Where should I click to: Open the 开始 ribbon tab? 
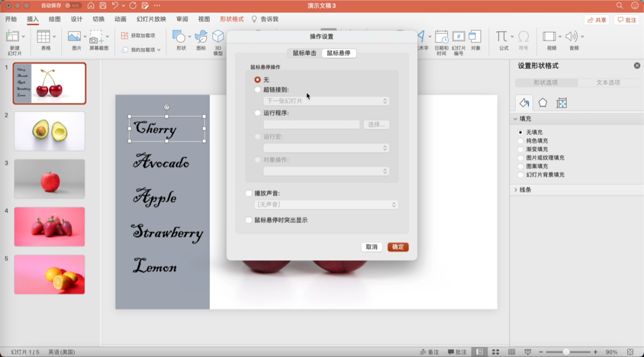pos(11,19)
